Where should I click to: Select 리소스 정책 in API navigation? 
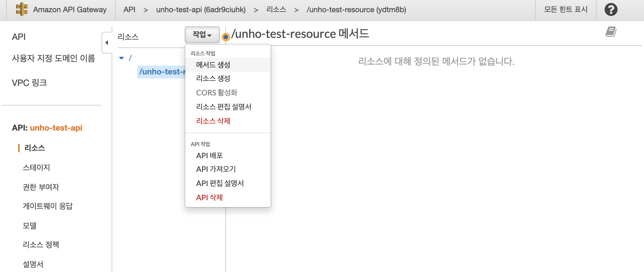41,245
